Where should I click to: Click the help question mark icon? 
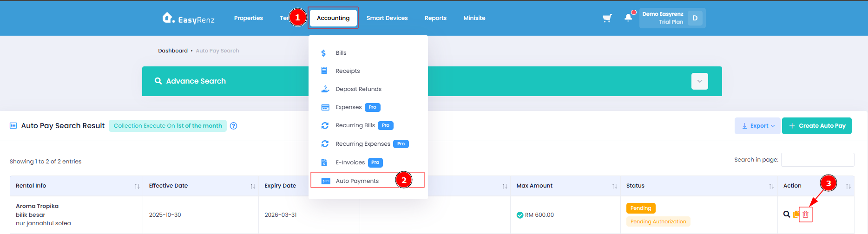click(x=234, y=126)
